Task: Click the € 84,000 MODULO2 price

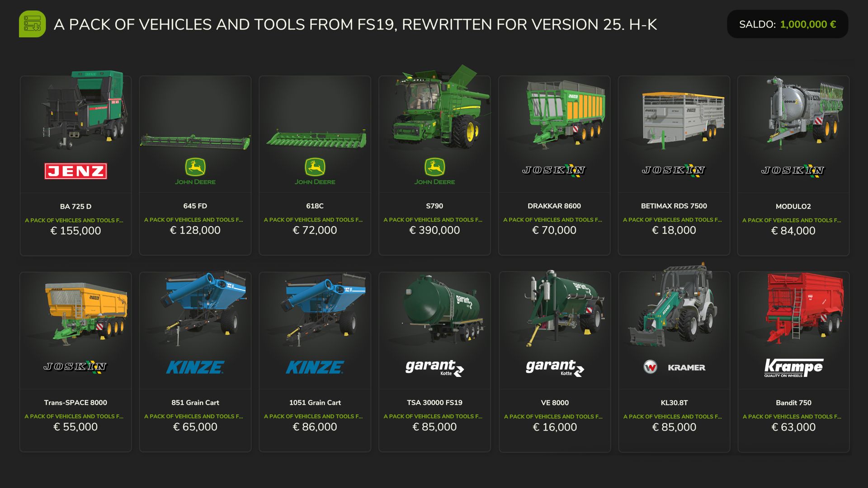Action: [x=793, y=231]
